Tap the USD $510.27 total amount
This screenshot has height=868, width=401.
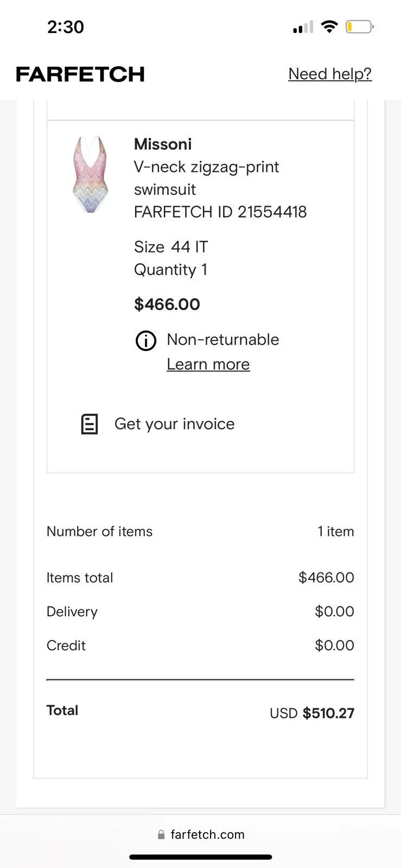[312, 713]
